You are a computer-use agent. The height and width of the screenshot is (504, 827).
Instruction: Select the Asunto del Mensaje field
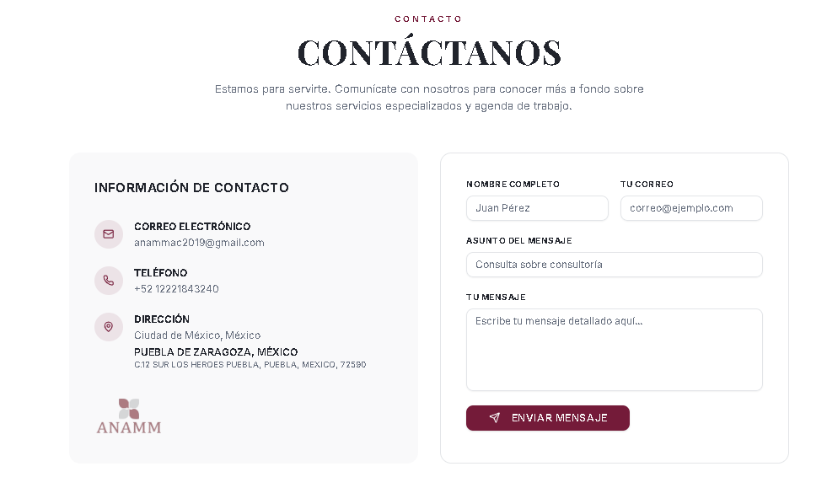point(614,265)
